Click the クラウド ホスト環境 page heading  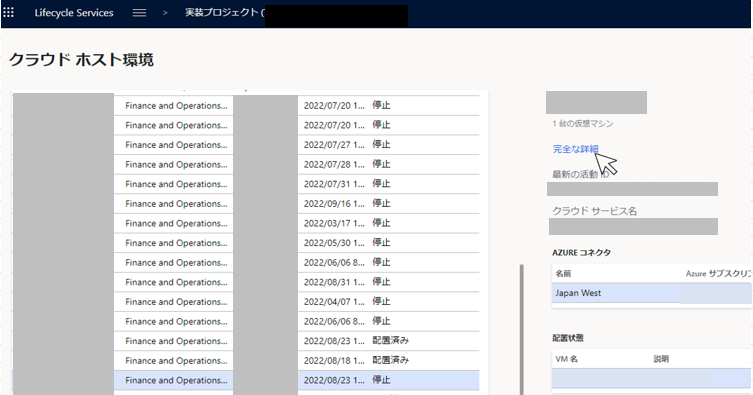82,60
